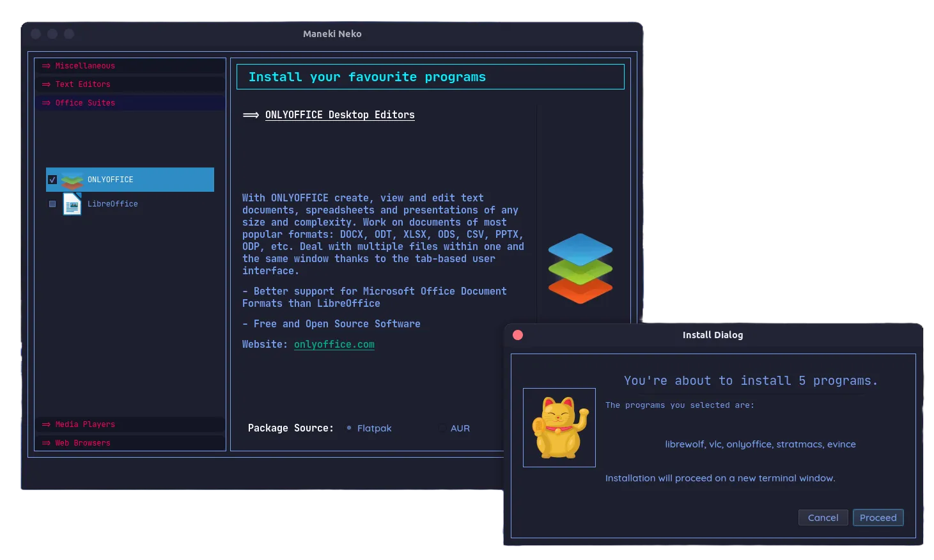Select the highlighted ONLYOFFICE row
934x560 pixels.
130,180
